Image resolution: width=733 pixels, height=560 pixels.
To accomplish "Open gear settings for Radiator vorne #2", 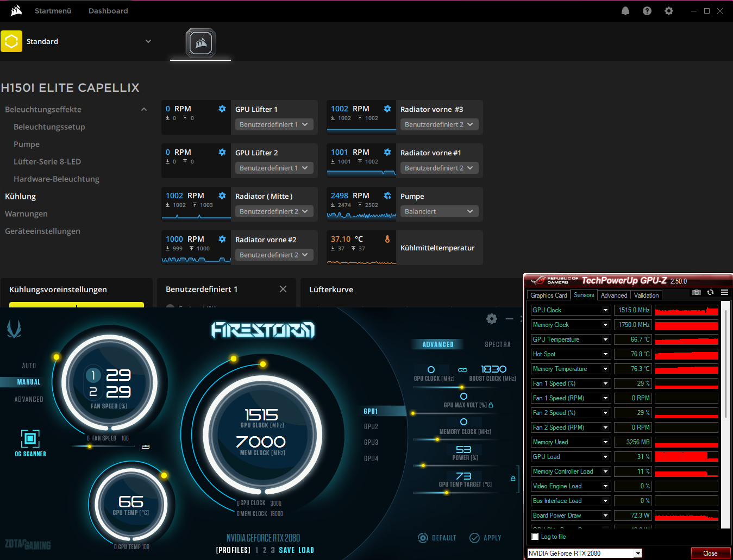I will pos(222,239).
